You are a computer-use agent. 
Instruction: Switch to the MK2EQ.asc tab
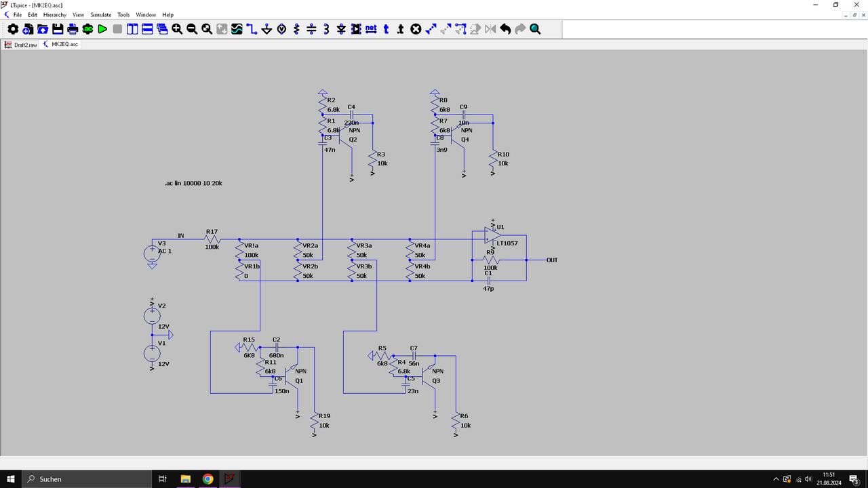pyautogui.click(x=60, y=44)
